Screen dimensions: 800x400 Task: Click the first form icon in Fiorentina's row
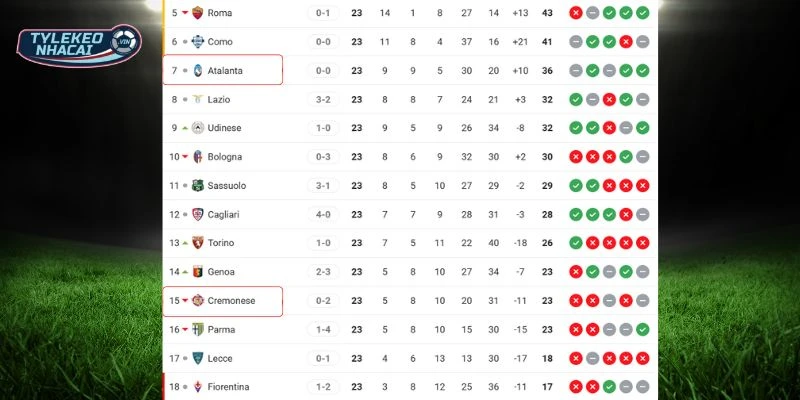[577, 387]
